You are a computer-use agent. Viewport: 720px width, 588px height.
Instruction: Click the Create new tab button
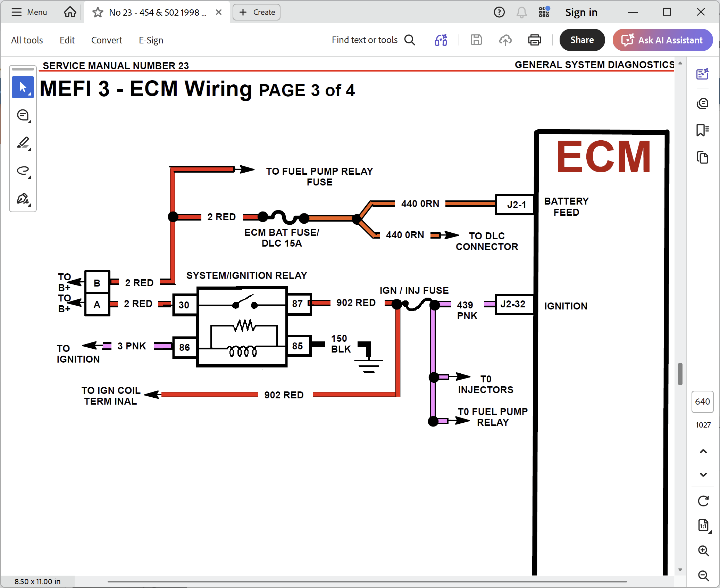[257, 12]
